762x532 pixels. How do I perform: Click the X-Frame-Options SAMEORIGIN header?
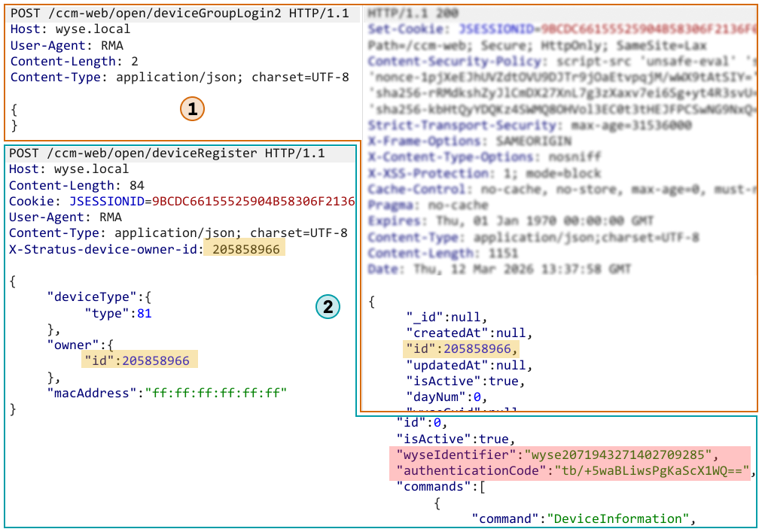tap(470, 141)
